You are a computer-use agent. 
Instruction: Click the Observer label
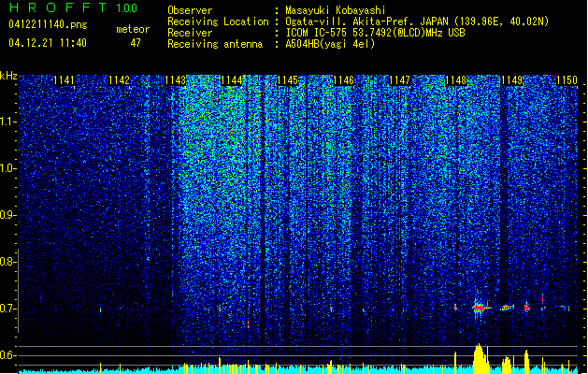coord(190,10)
